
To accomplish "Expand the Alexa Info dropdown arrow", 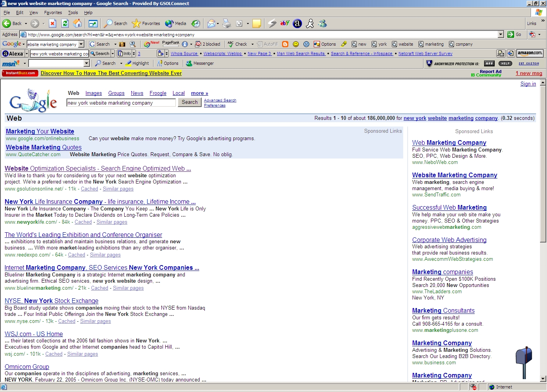I will click(x=134, y=53).
